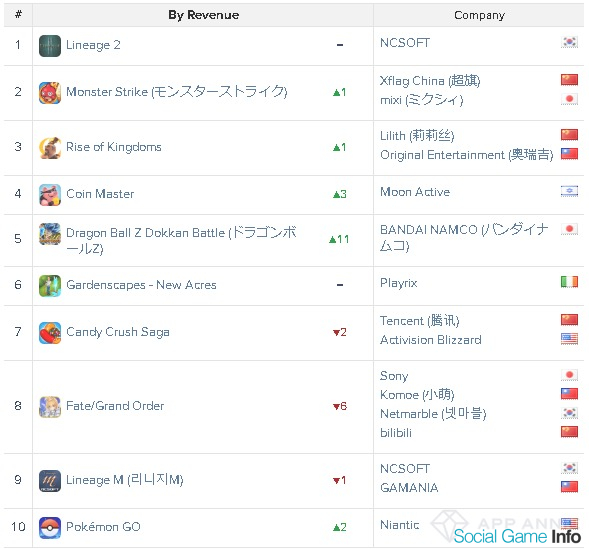Viewport: 589px width, 549px height.
Task: Open the Playrix company link
Action: point(399,283)
